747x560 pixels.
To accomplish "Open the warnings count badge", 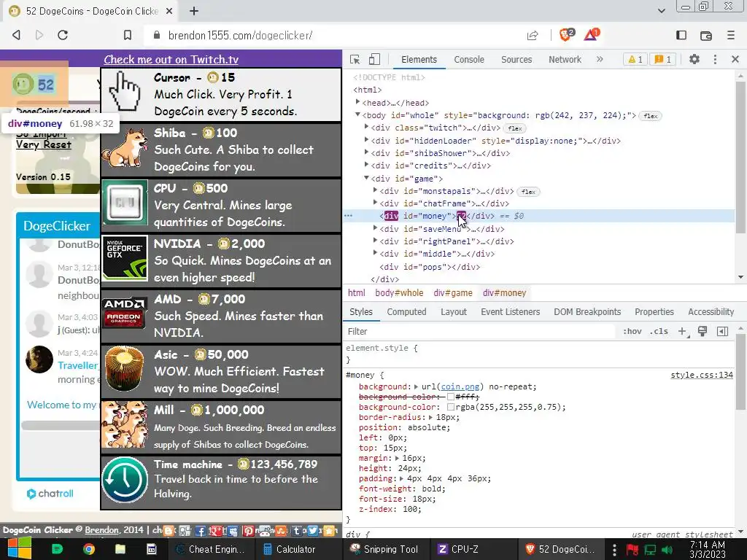I will pos(635,60).
